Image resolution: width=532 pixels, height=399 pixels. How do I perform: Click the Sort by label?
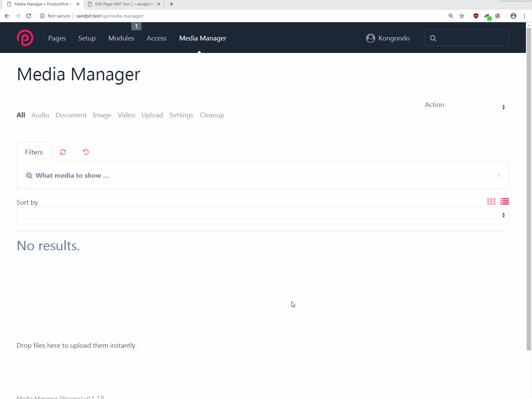27,202
